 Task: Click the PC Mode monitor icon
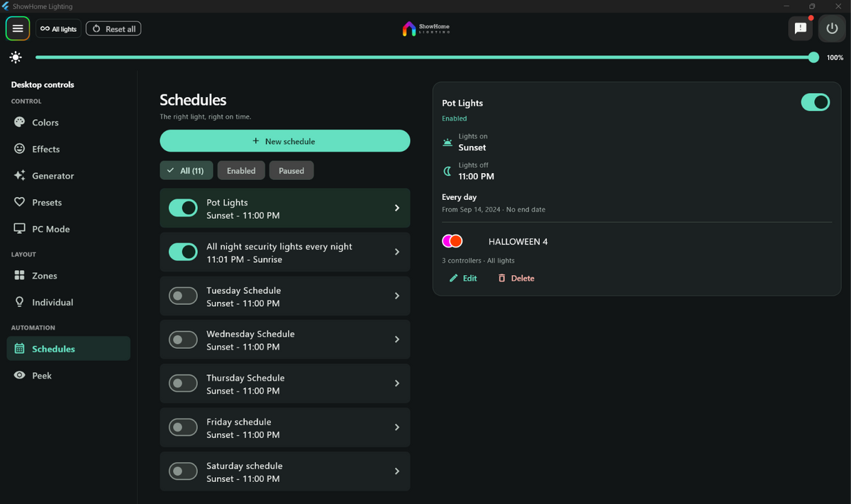point(19,229)
